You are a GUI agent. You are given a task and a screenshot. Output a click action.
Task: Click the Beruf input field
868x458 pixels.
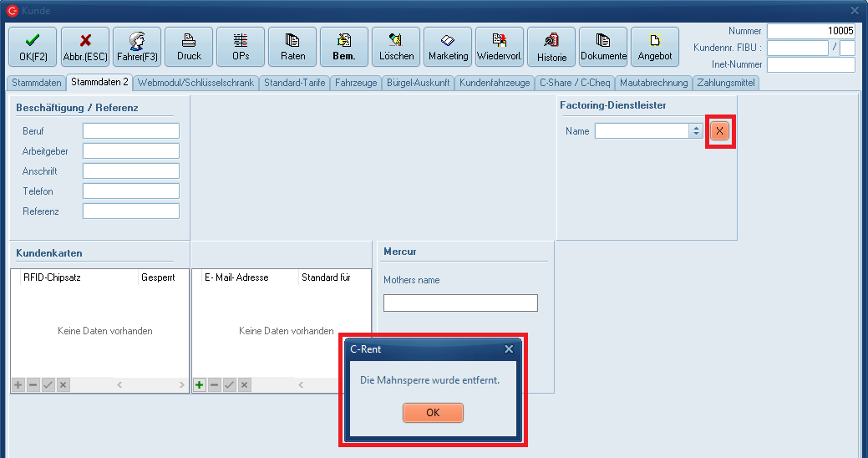pyautogui.click(x=130, y=131)
